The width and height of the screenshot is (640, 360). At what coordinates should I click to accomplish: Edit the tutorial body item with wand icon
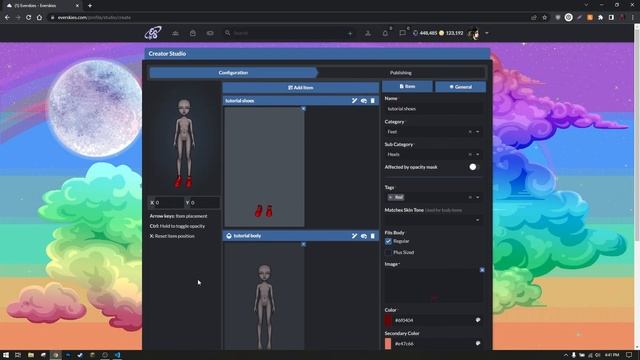354,236
